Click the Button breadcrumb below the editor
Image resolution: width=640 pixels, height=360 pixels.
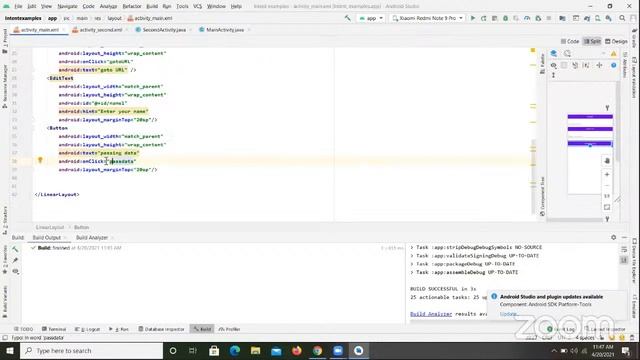pos(81,227)
